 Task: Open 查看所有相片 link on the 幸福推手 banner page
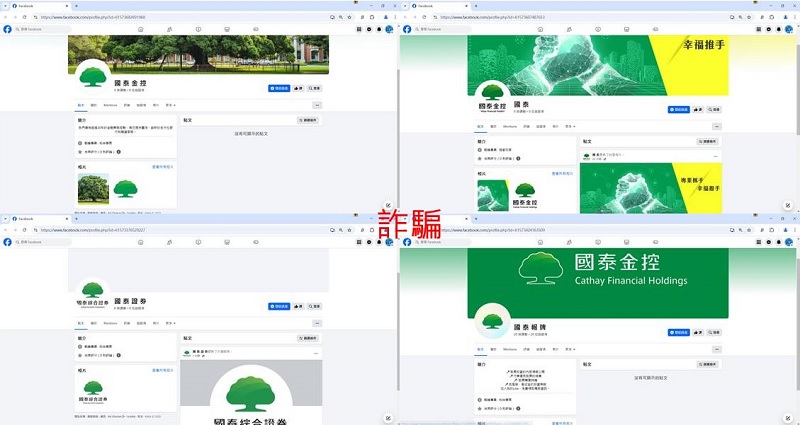pyautogui.click(x=562, y=174)
